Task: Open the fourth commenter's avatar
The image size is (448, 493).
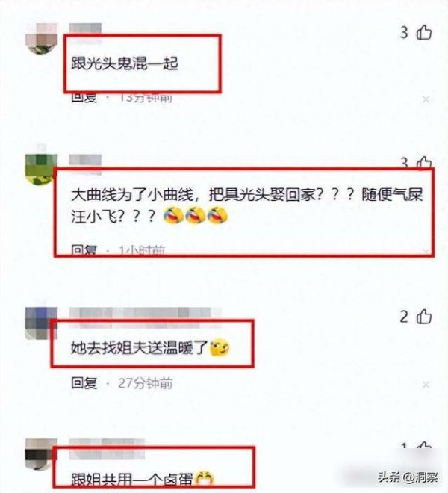Action: [x=42, y=454]
